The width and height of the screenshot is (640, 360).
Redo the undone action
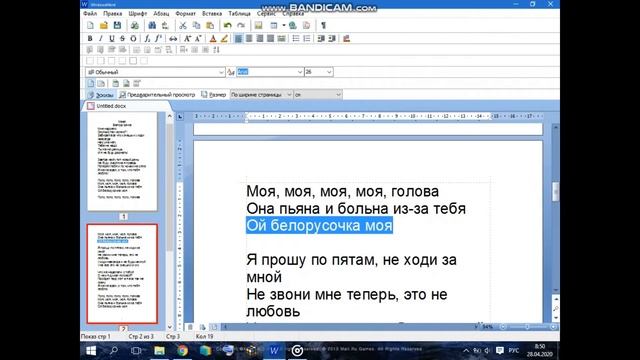[241, 25]
